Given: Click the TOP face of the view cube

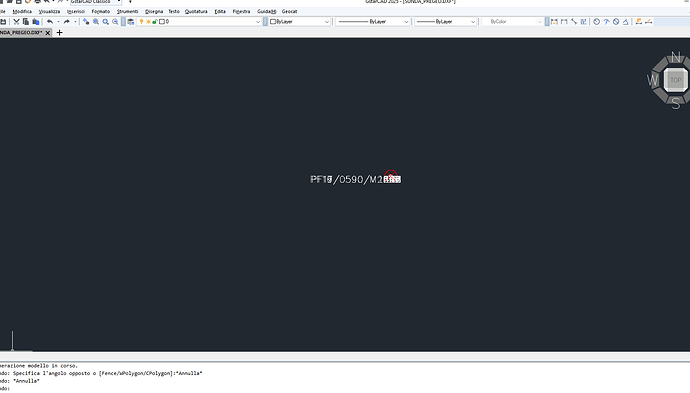Looking at the screenshot, I should 676,80.
